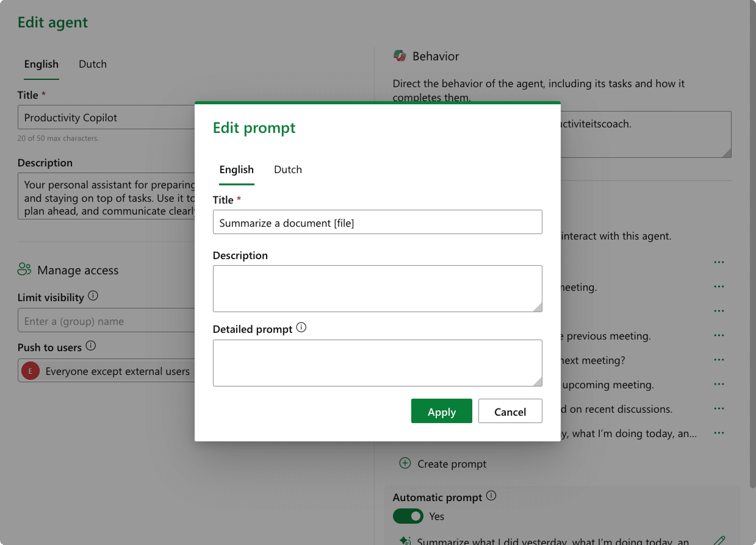This screenshot has width=756, height=545.
Task: Open the more options menu for 'previous meeting' prompt
Action: click(719, 335)
